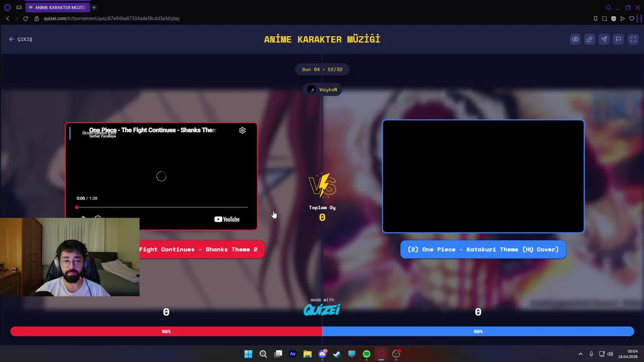
Task: Click the Toplam Oy total vote counter
Action: pos(322,213)
